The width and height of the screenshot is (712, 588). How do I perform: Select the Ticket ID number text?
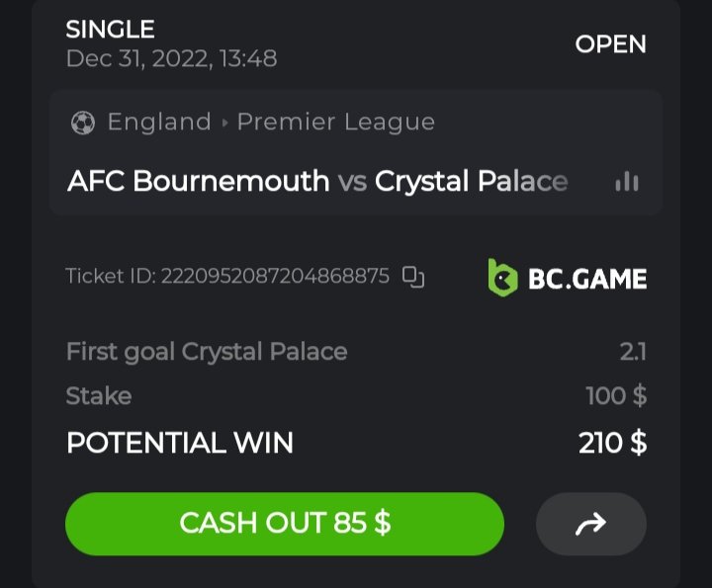(x=275, y=277)
